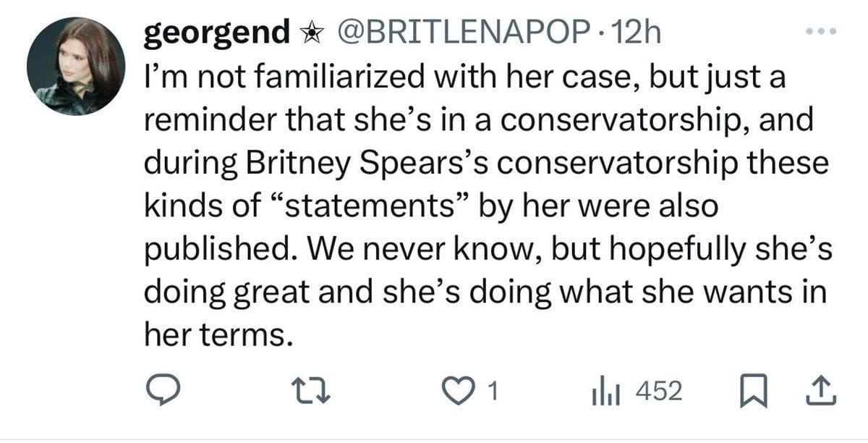Image resolution: width=868 pixels, height=443 pixels.
Task: Click "doing great" in the tweet body
Action: tap(211, 292)
